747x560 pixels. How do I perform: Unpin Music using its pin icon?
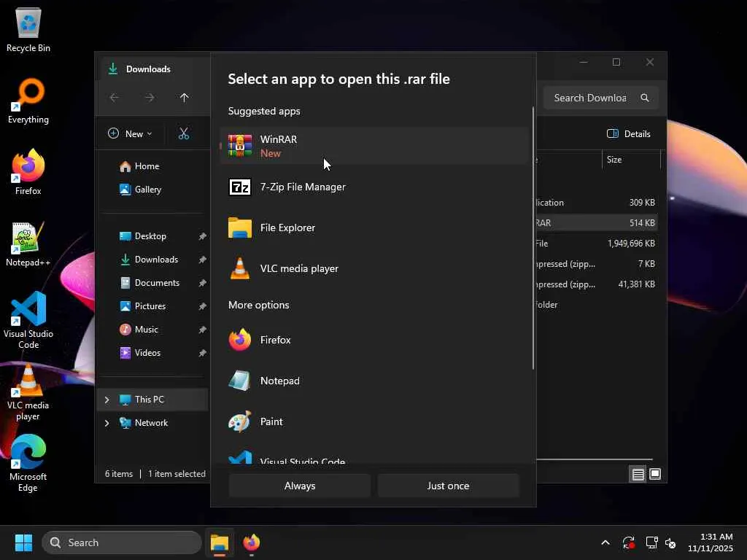coord(203,330)
